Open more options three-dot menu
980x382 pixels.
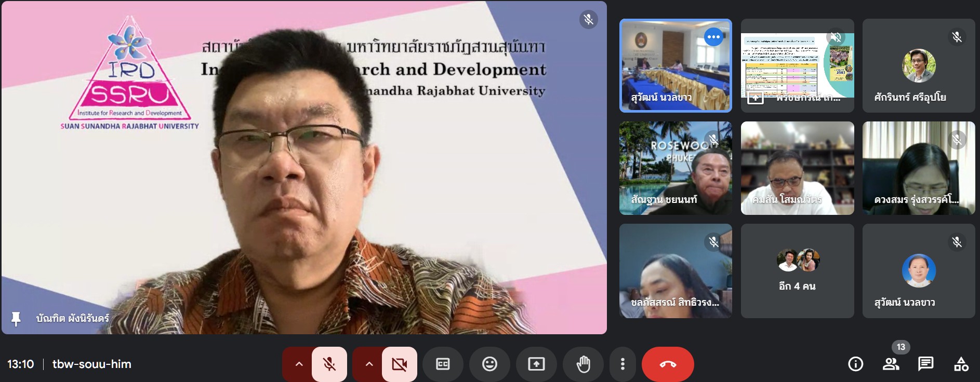[x=622, y=364]
